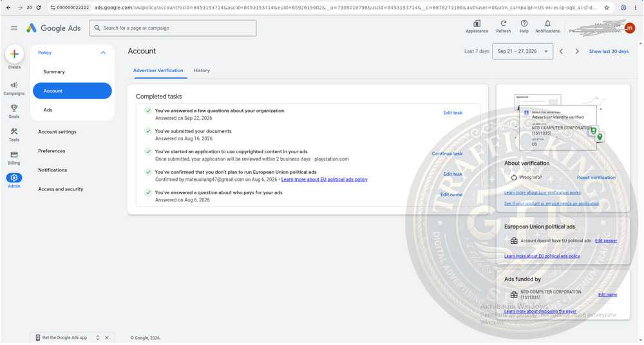Open Account settings menu item
Screen dimensions: 644x345
click(x=57, y=132)
